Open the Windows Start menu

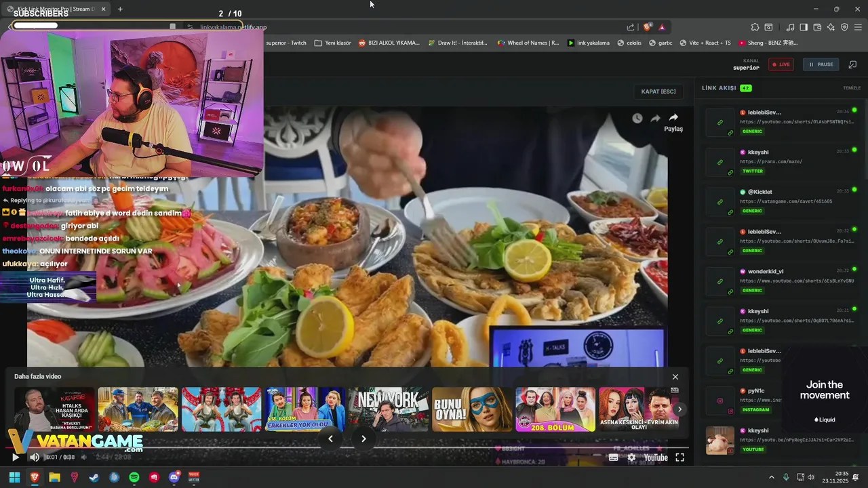pyautogui.click(x=14, y=477)
